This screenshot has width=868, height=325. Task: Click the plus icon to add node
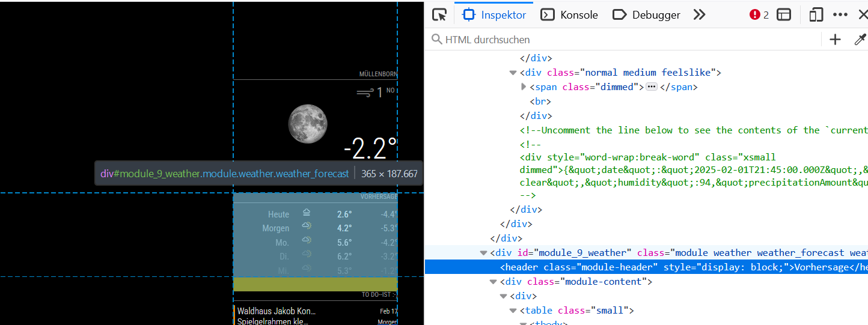835,40
